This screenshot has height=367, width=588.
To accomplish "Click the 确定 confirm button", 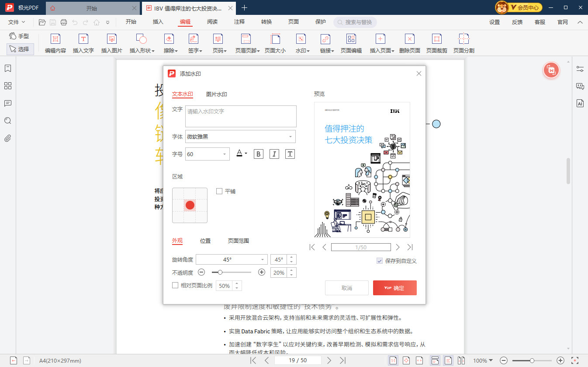I will 395,288.
